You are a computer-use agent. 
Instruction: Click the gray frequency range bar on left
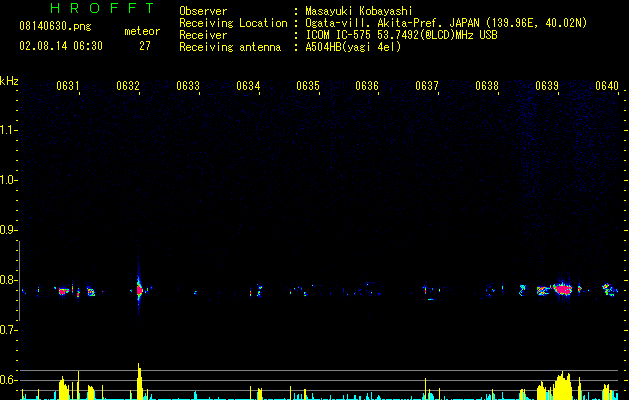pos(19,280)
